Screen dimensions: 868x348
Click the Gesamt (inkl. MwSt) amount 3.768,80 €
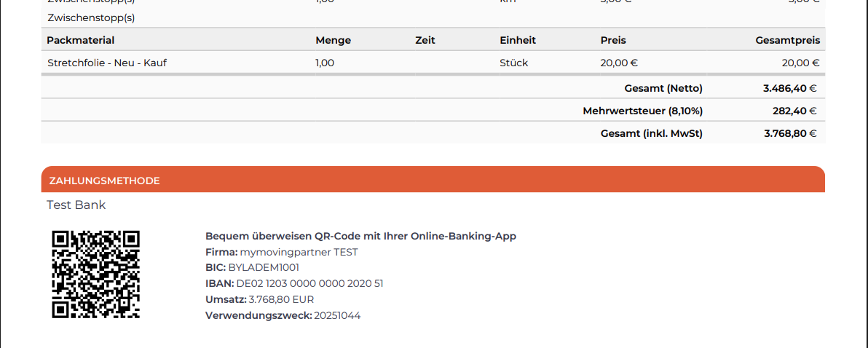790,133
